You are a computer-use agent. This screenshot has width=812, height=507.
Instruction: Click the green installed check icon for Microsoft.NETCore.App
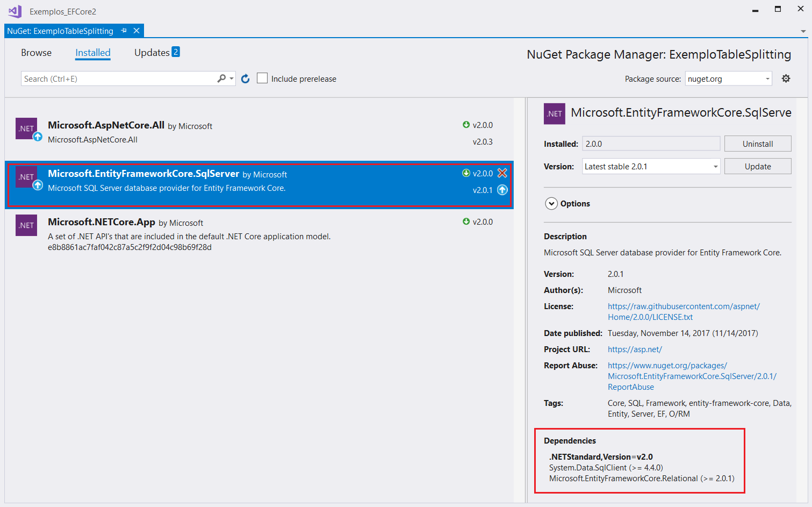pyautogui.click(x=465, y=222)
